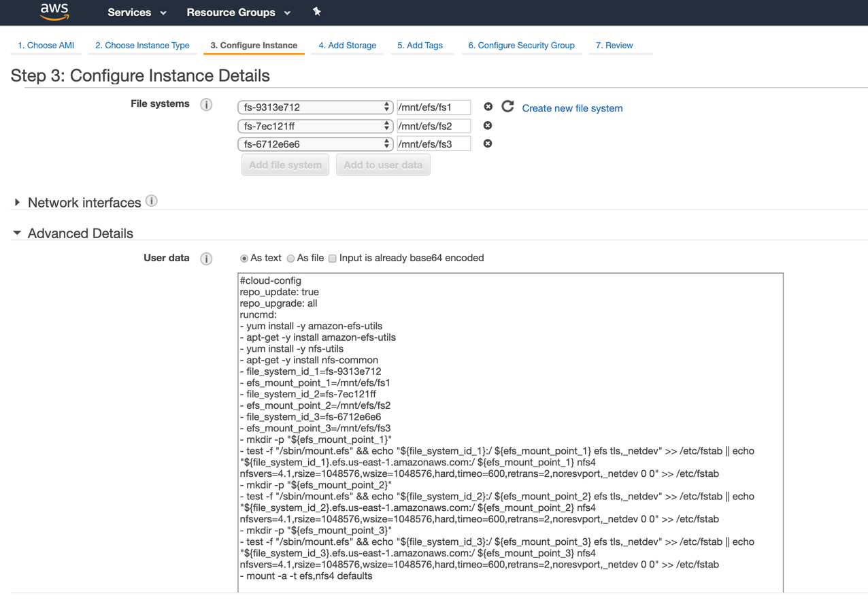Expand the Network interfaces section

[16, 201]
